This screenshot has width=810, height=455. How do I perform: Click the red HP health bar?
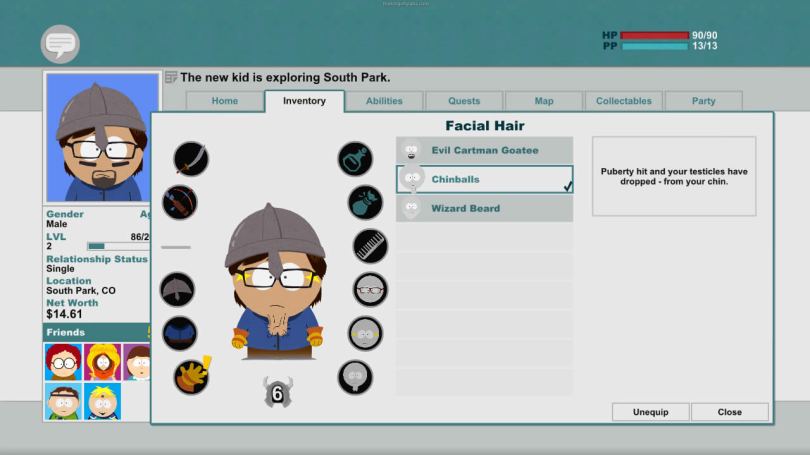tap(654, 35)
